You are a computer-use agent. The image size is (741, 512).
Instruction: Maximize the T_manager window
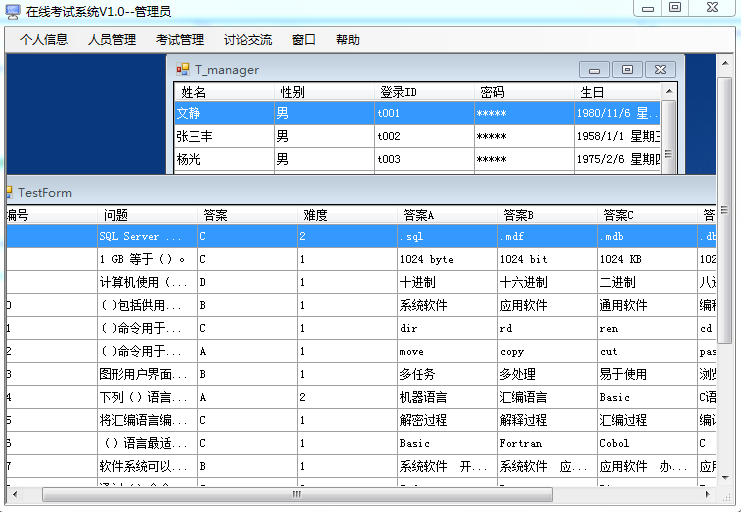pos(627,70)
